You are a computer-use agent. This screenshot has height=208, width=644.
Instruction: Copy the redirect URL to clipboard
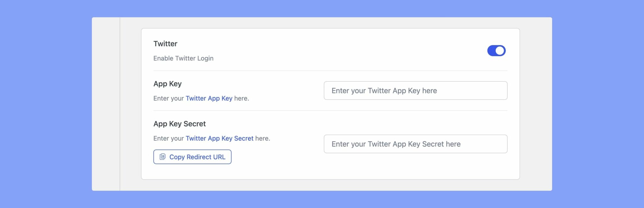(192, 157)
